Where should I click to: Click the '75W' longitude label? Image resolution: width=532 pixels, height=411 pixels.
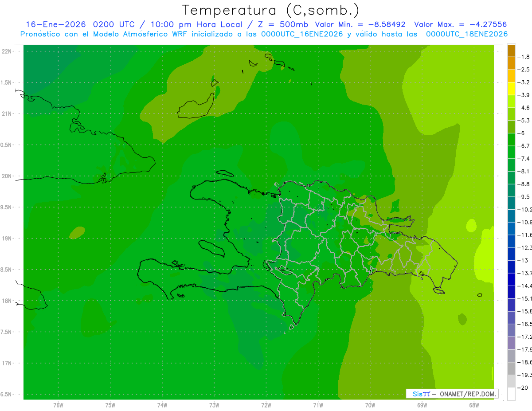[x=110, y=405]
